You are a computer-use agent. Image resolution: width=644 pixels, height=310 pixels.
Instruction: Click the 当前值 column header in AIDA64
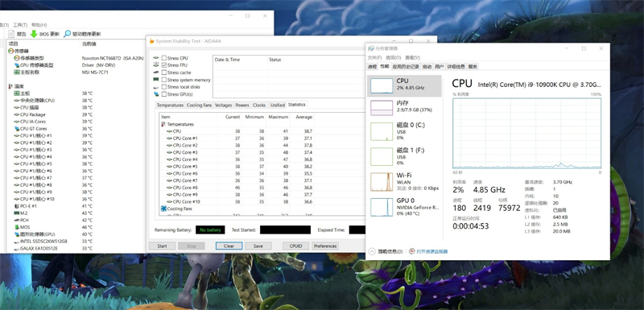tap(89, 44)
